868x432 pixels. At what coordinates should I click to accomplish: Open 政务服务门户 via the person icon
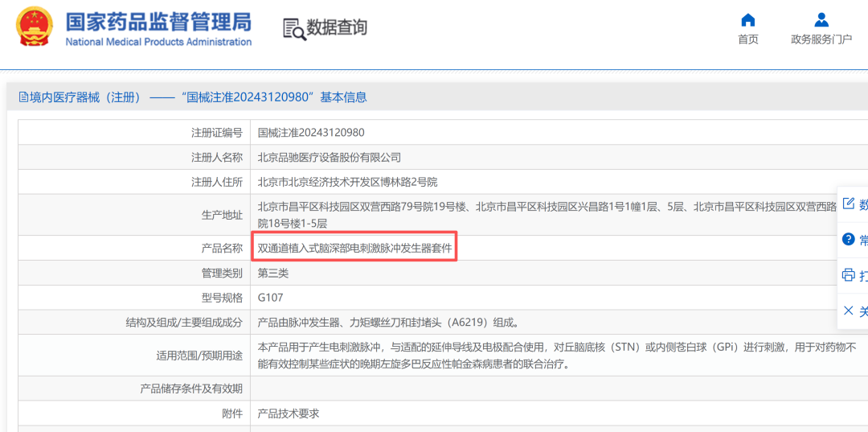coord(821,20)
